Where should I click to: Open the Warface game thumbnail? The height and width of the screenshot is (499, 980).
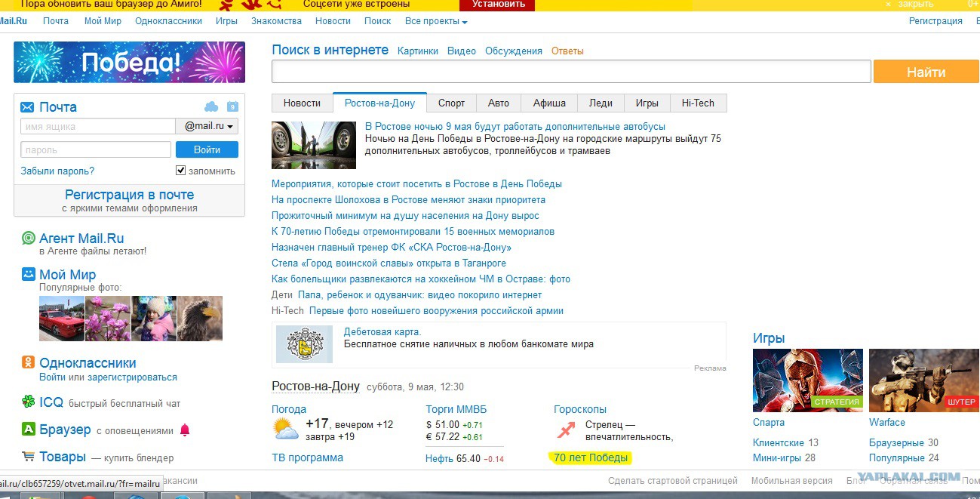(924, 380)
